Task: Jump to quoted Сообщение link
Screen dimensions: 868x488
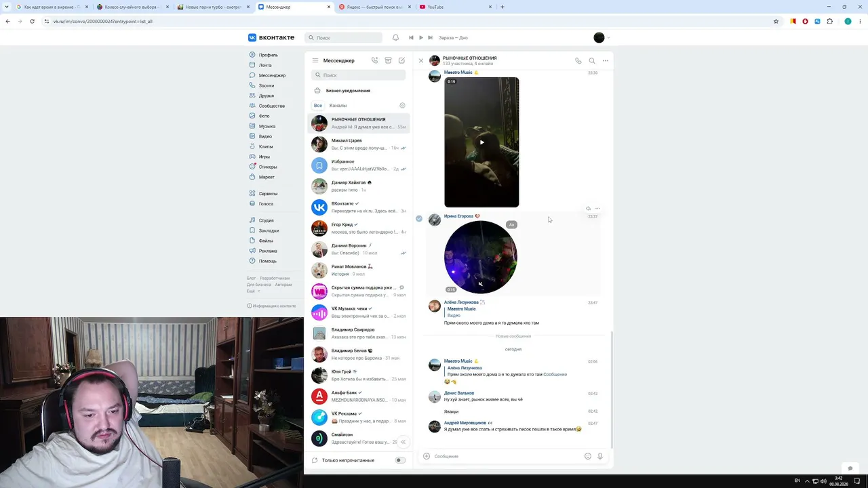Action: (555, 374)
